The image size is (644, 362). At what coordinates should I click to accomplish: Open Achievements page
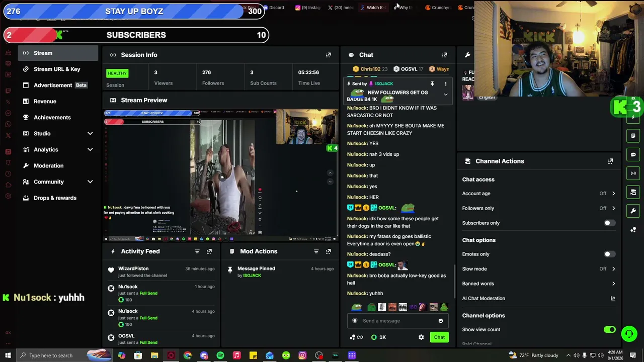click(58, 117)
